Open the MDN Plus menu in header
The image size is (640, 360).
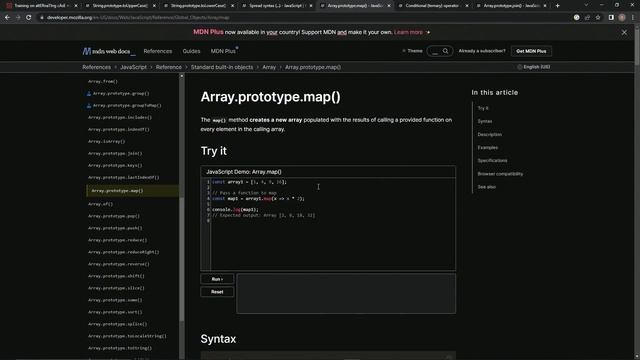(x=223, y=51)
